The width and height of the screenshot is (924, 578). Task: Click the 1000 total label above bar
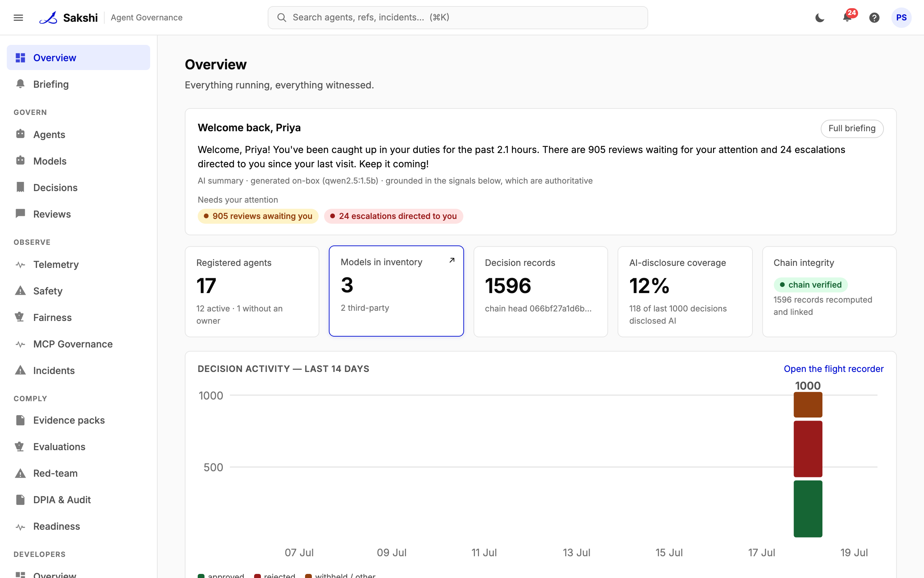pyautogui.click(x=808, y=385)
